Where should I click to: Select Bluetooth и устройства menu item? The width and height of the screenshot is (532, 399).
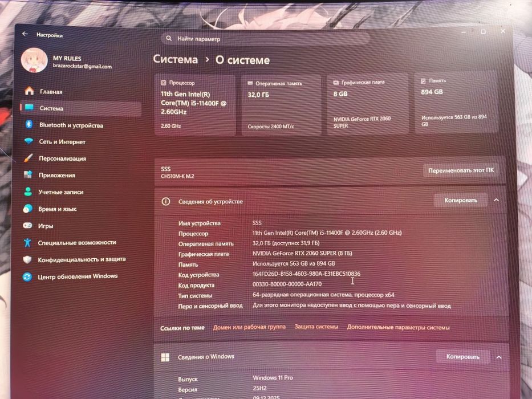81,125
